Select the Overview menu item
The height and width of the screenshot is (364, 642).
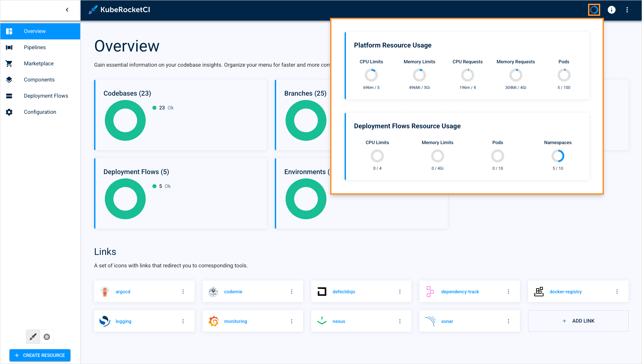click(x=35, y=31)
